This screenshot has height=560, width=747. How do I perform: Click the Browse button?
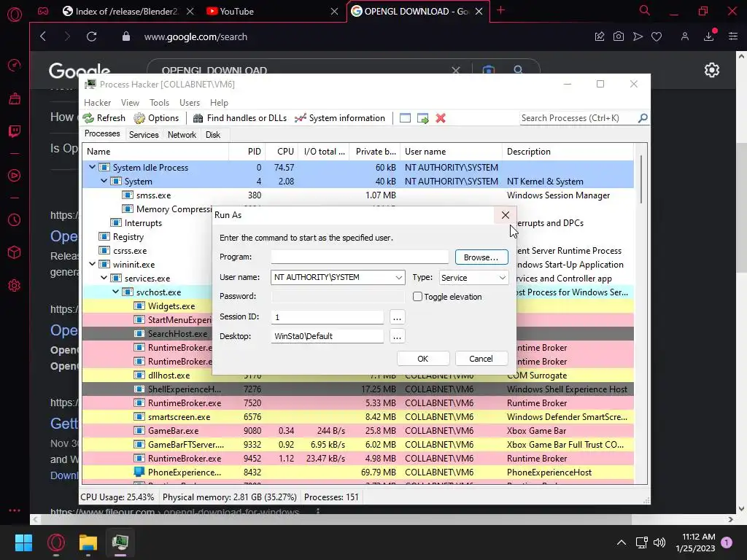(481, 257)
